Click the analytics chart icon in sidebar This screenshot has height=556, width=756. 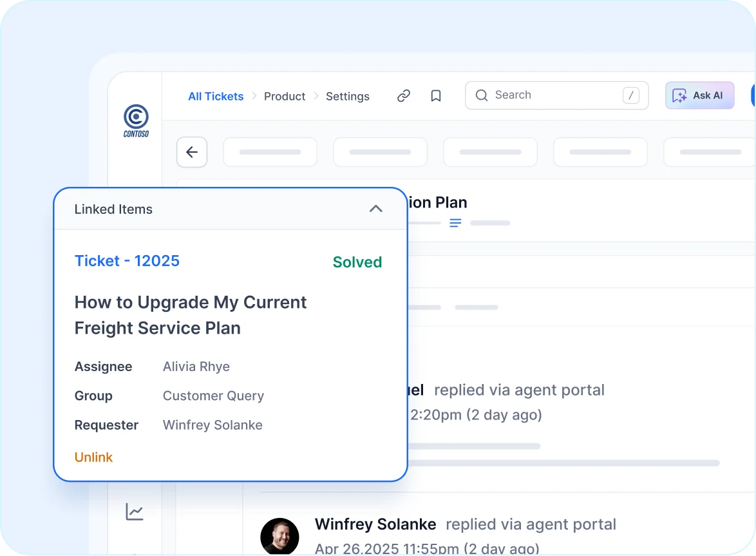click(x=134, y=512)
